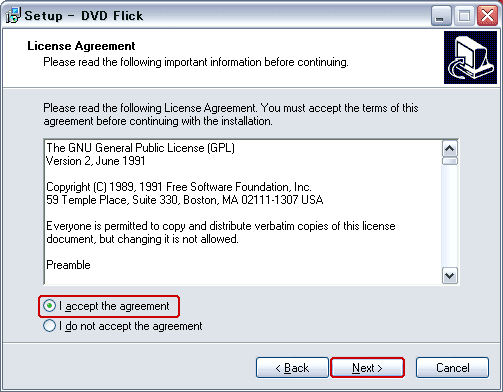The width and height of the screenshot is (503, 392).
Task: Click inside the GNU license text box
Action: point(243,212)
